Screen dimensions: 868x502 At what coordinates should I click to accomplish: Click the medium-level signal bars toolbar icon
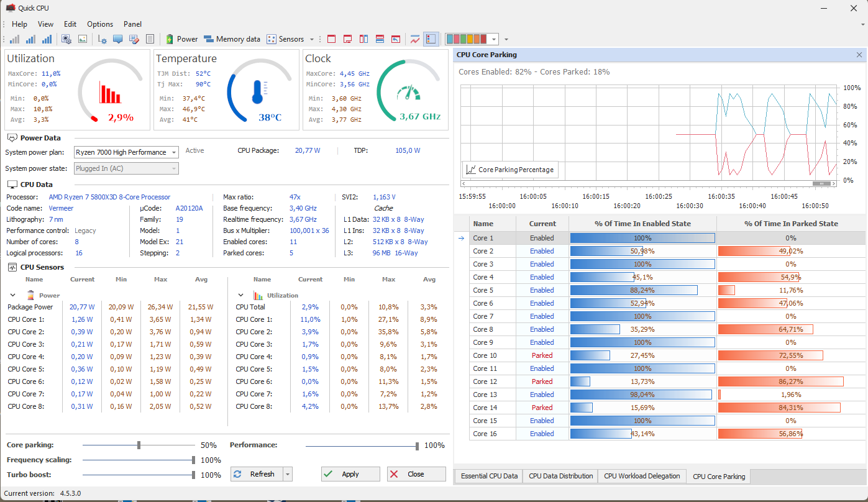30,39
